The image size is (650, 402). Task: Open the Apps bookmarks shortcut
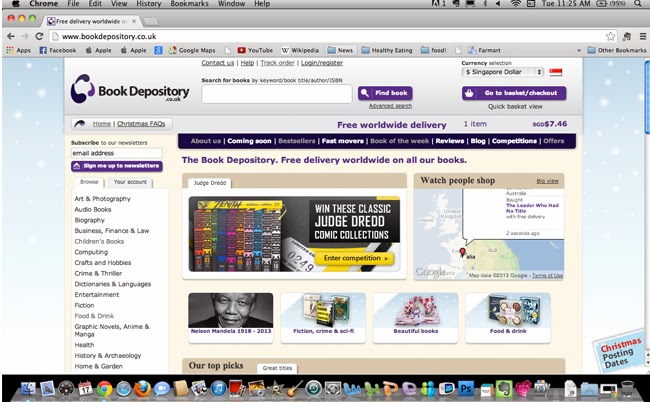pyautogui.click(x=19, y=50)
